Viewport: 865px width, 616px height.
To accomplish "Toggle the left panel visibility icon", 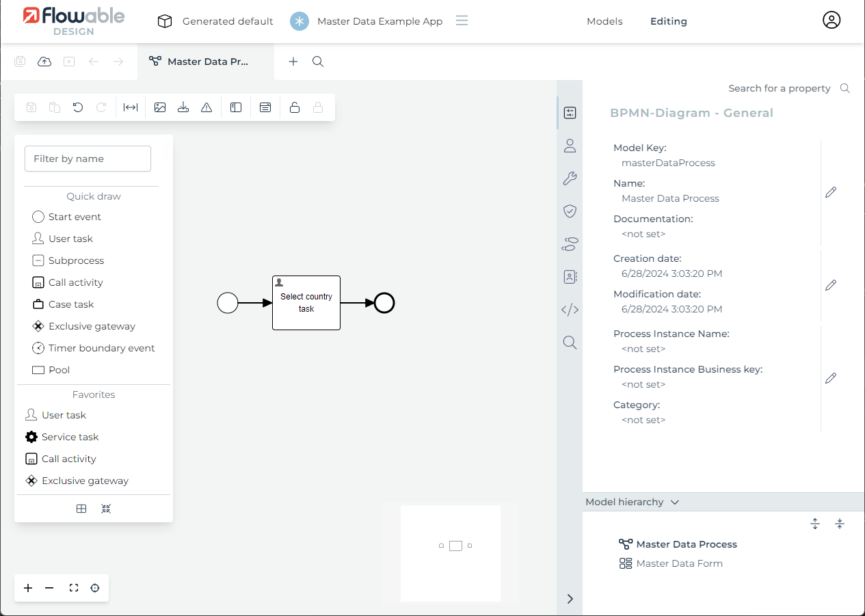I will [236, 107].
